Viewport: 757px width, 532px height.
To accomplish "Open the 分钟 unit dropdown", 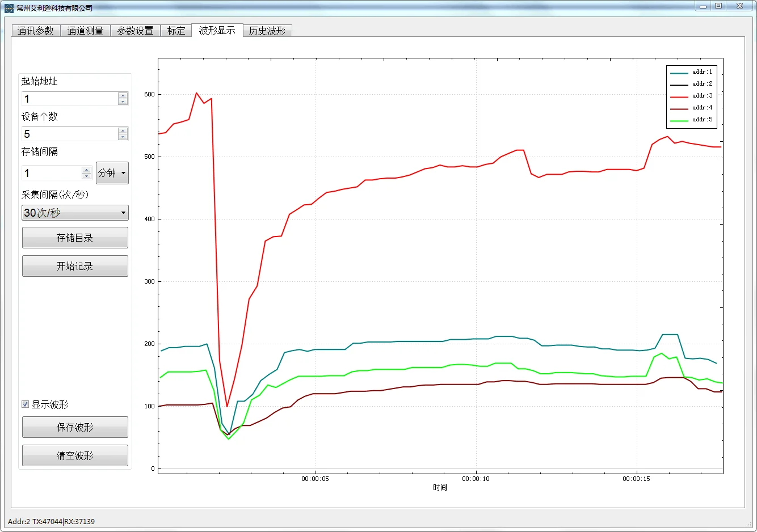I will click(x=112, y=173).
